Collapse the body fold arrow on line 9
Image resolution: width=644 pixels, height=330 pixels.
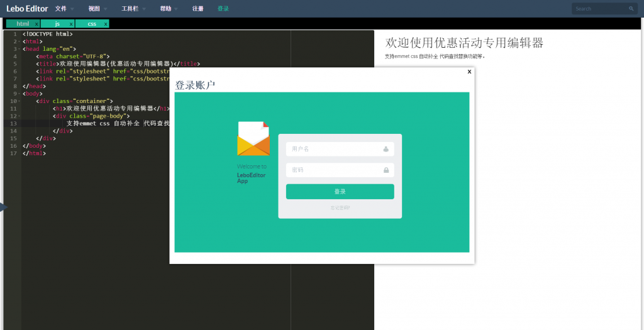click(19, 94)
